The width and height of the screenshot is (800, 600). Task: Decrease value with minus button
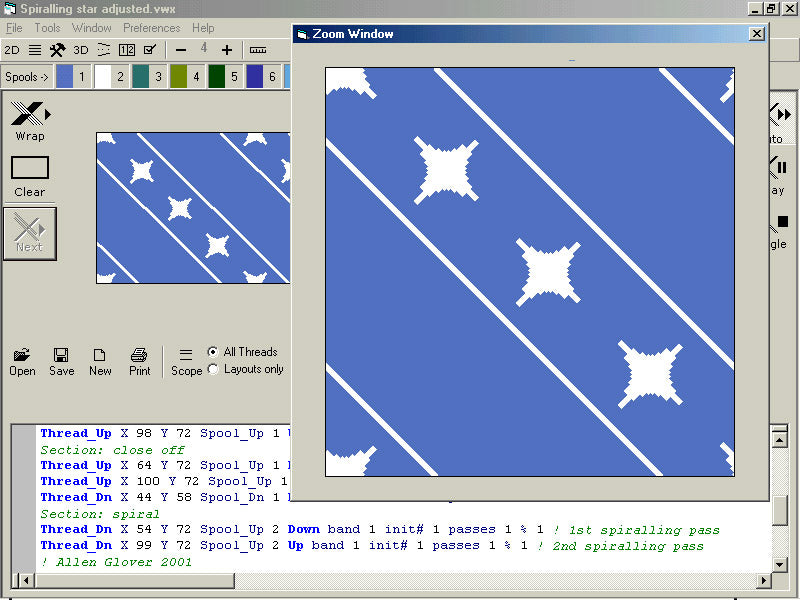coord(181,50)
